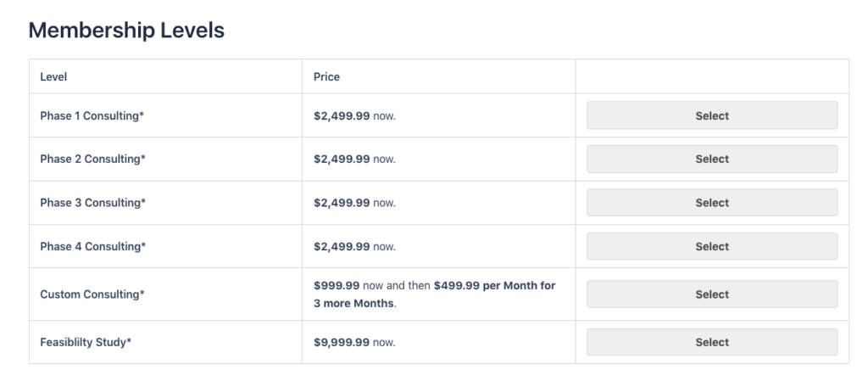
Task: Select the Phase 1 Consulting membership
Action: point(712,115)
